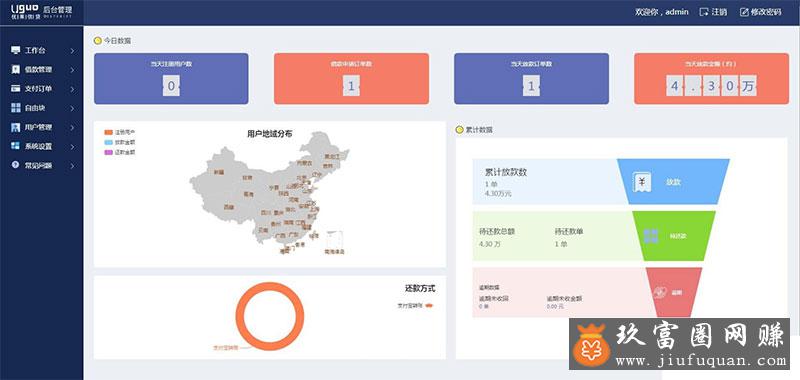Expand the 自由块 chevron arrow

coord(72,108)
